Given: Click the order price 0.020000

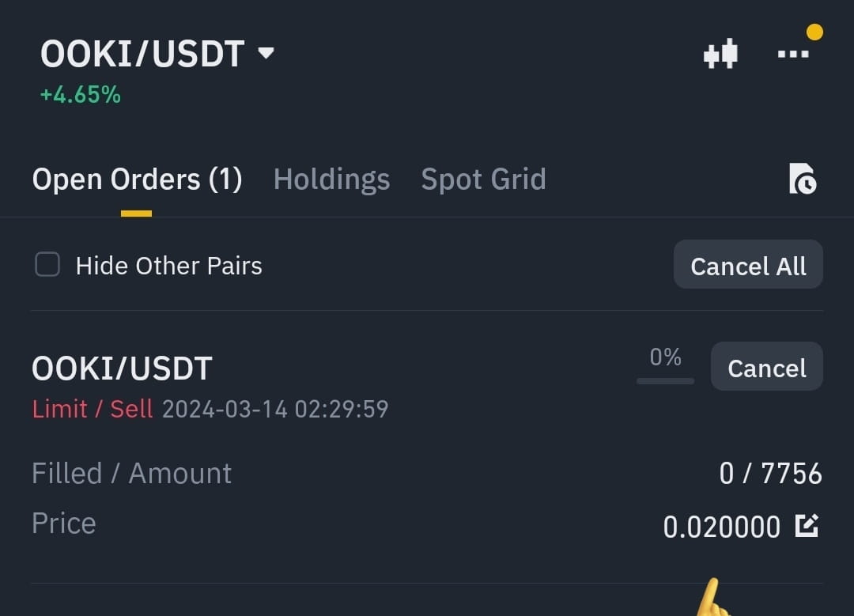Looking at the screenshot, I should coord(721,526).
